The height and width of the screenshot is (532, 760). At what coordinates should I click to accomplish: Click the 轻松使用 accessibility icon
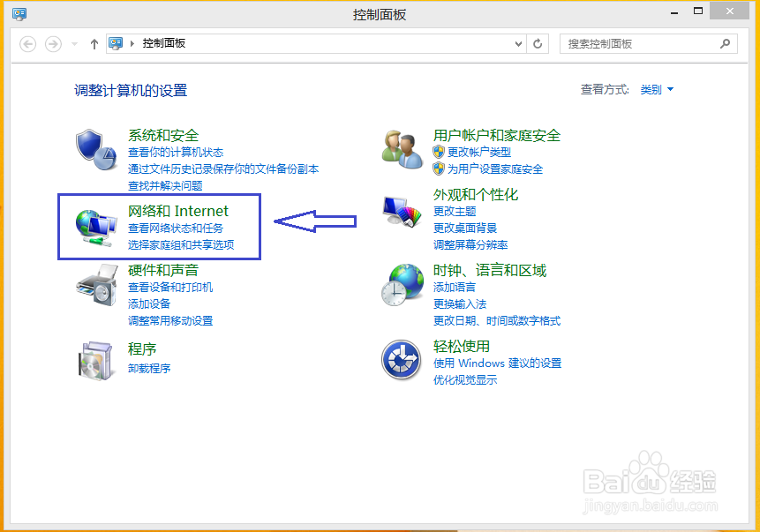point(402,357)
